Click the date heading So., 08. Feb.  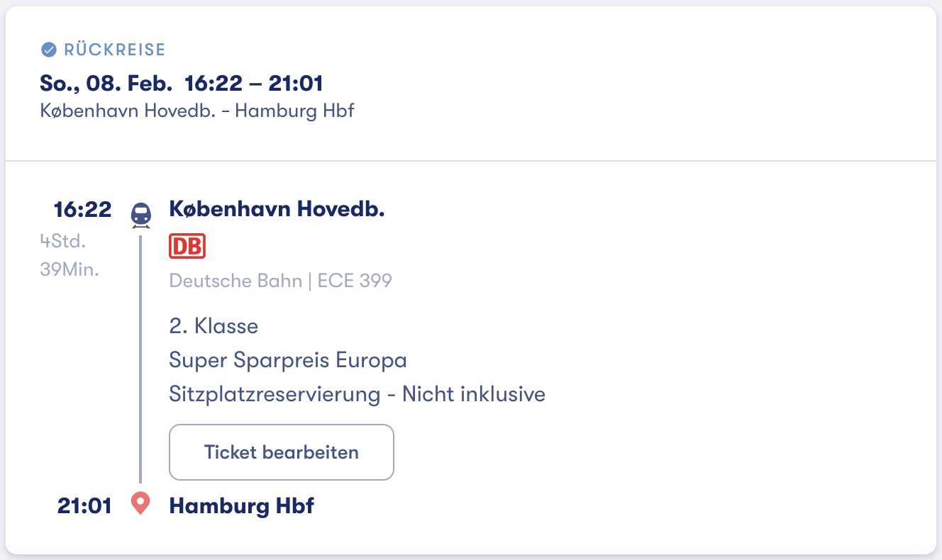click(106, 83)
